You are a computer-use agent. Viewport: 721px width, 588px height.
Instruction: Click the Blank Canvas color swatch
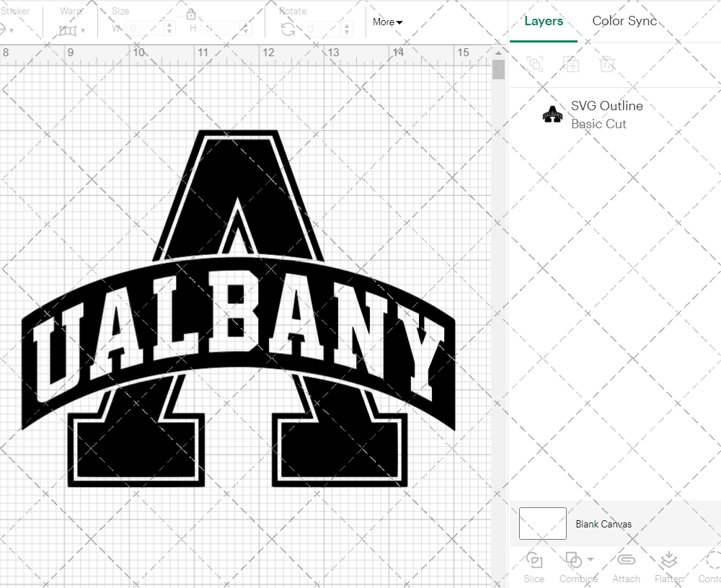pyautogui.click(x=542, y=524)
